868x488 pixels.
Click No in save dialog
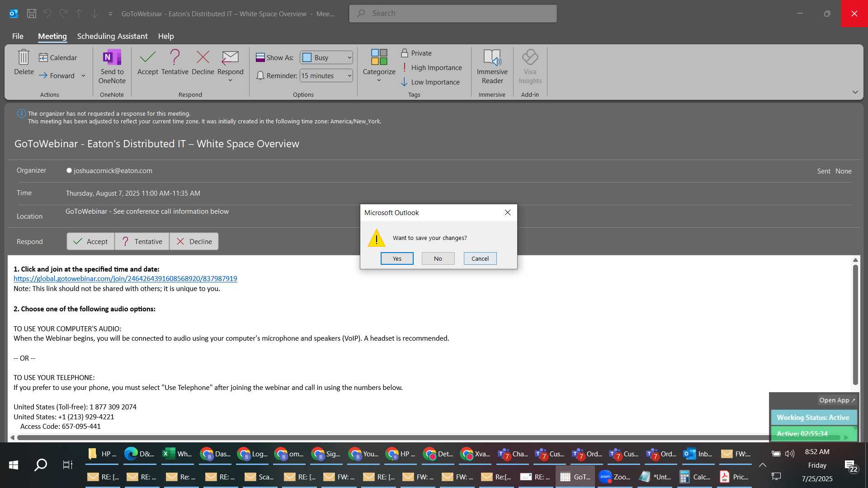(x=438, y=258)
